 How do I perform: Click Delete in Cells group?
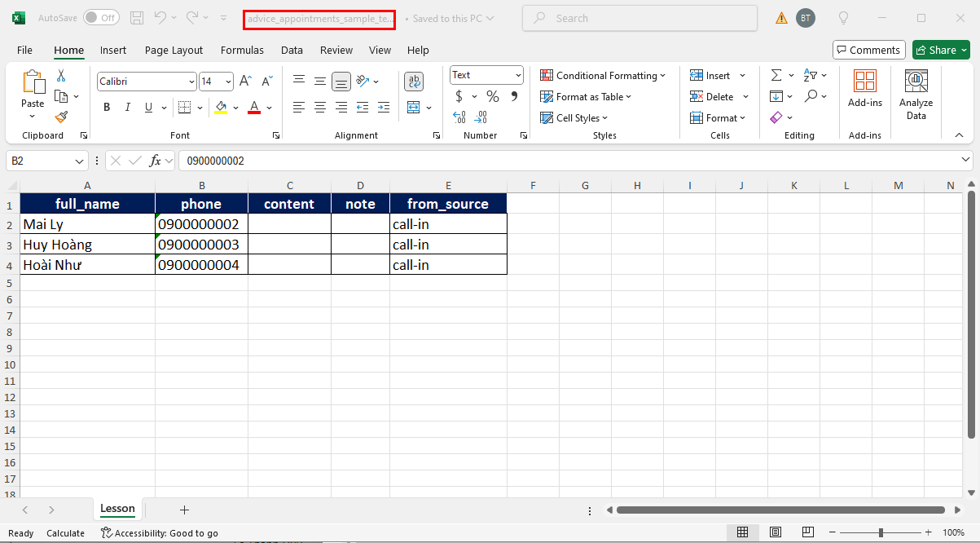719,96
